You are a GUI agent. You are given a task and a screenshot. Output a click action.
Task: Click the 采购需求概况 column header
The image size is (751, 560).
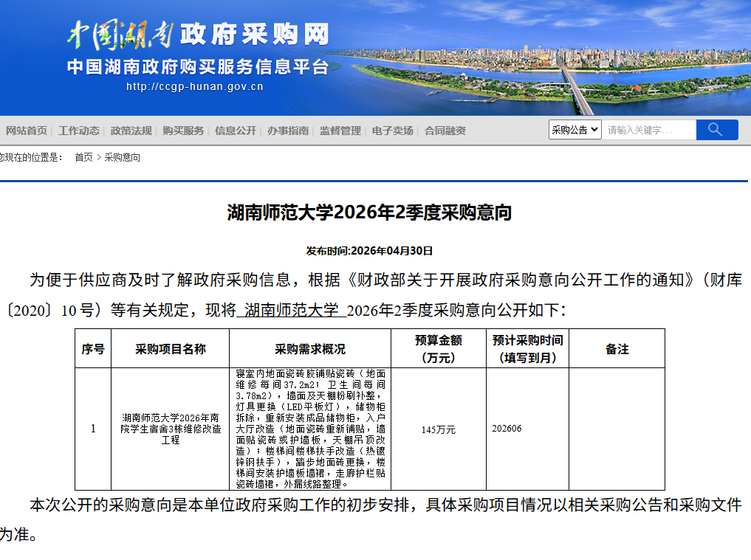click(310, 349)
